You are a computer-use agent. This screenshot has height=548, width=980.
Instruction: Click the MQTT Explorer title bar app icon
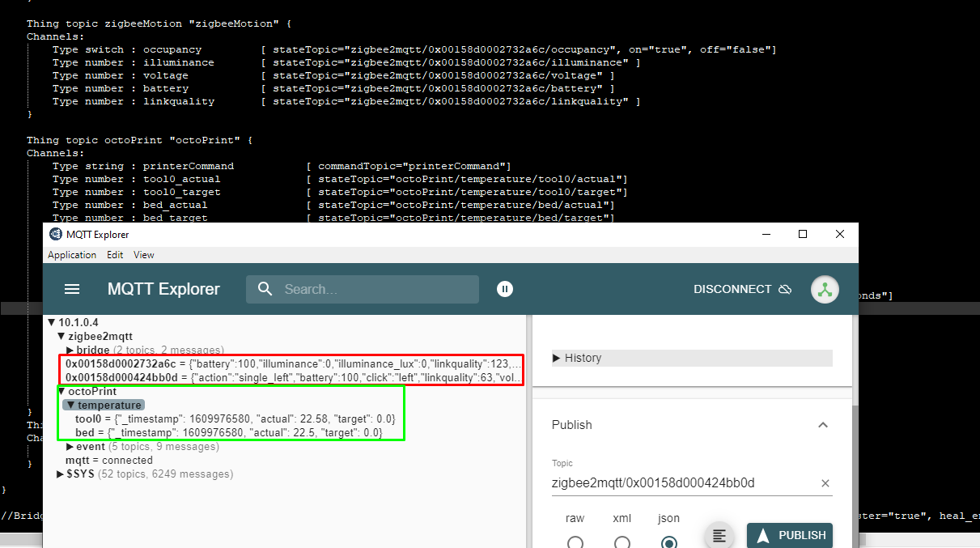coord(56,234)
